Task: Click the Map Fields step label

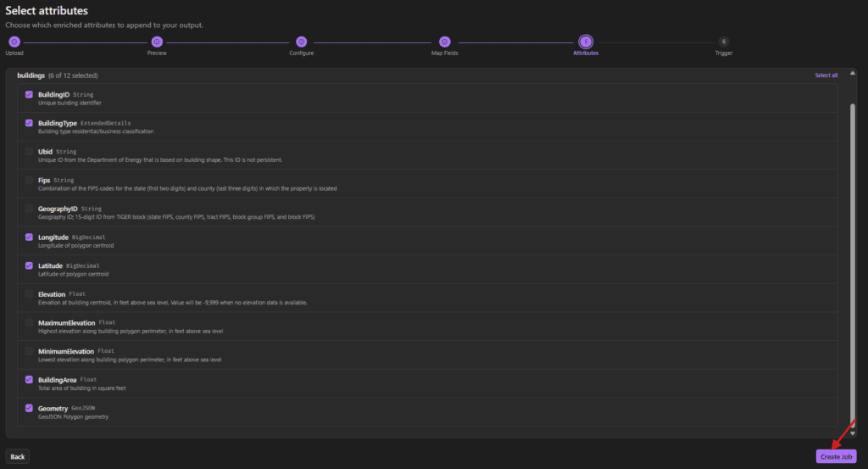Action: [x=444, y=53]
